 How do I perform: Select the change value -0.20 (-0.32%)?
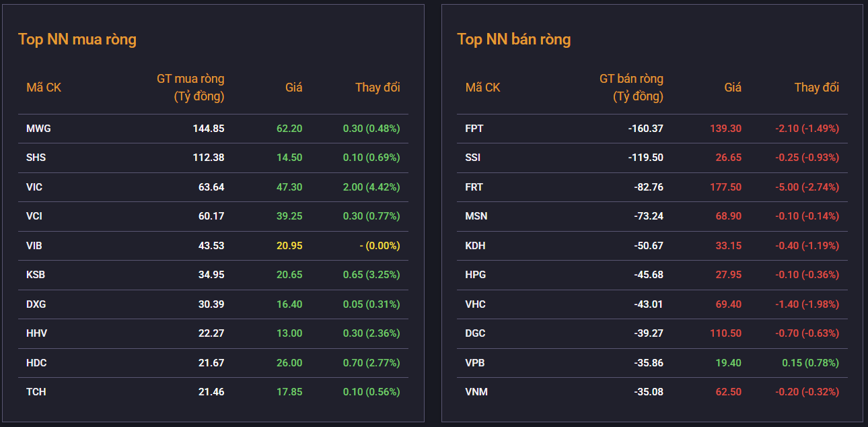(x=807, y=392)
